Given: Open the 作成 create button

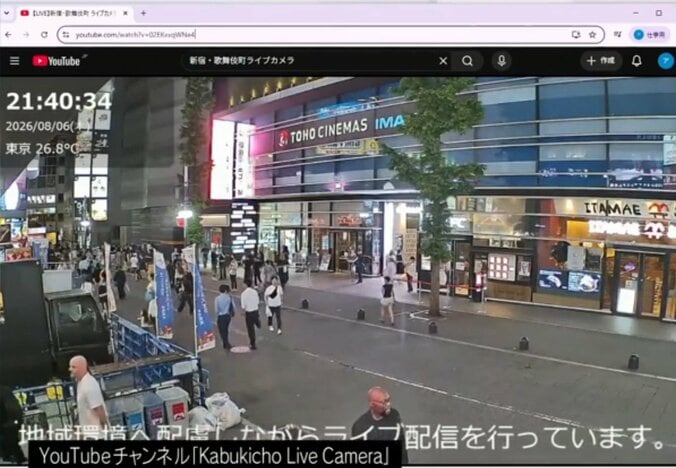Looking at the screenshot, I should pos(601,61).
